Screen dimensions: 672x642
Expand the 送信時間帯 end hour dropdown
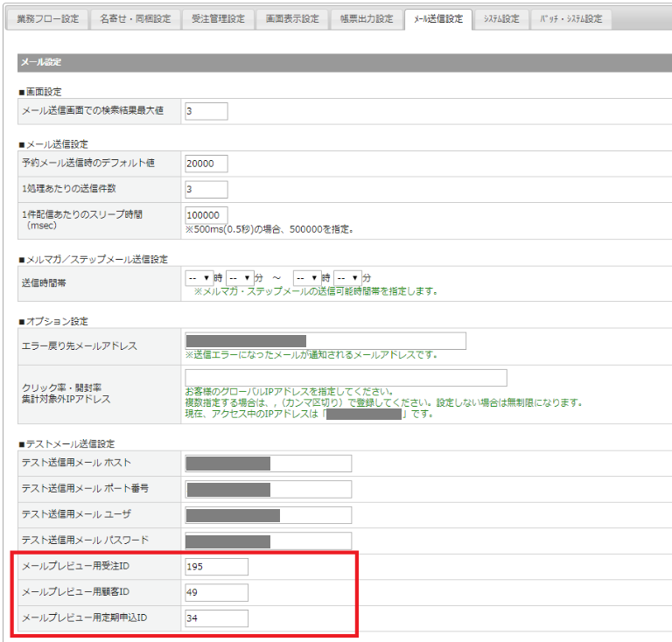tap(306, 277)
